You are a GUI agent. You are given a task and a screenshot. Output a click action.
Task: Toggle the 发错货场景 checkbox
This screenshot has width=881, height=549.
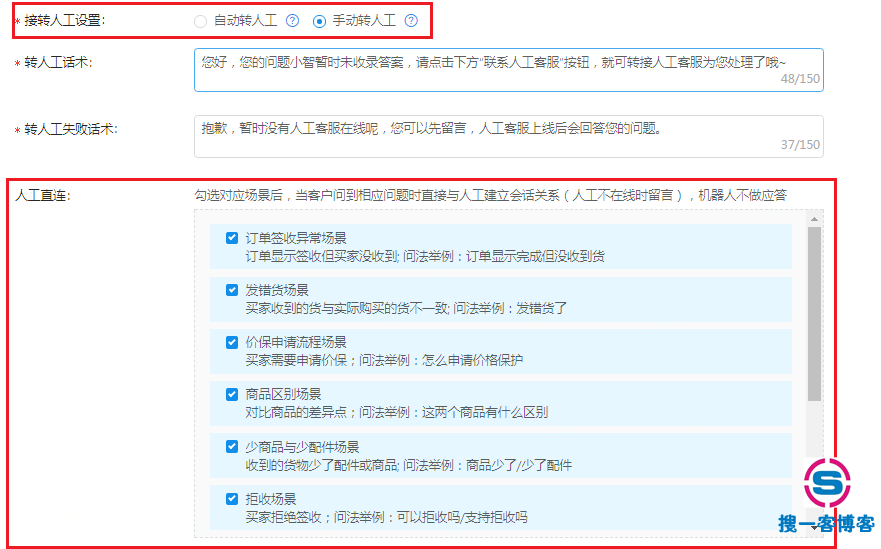point(232,290)
